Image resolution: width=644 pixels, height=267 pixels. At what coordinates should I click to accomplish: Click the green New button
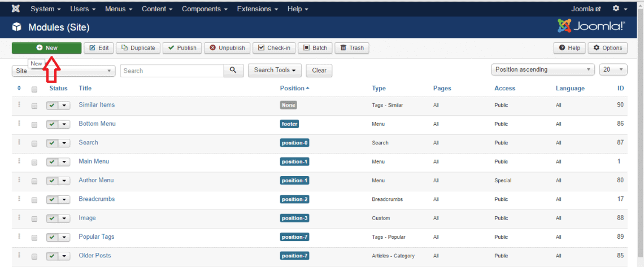coord(46,48)
